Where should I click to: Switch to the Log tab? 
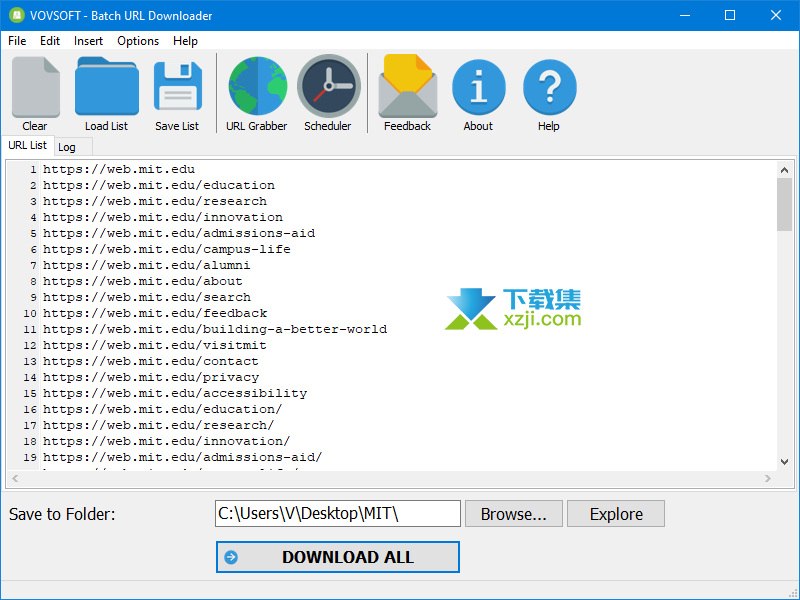tap(73, 147)
